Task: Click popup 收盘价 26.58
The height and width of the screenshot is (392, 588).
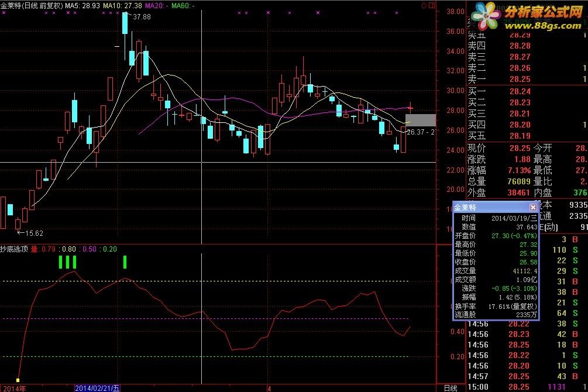Action: tap(528, 262)
